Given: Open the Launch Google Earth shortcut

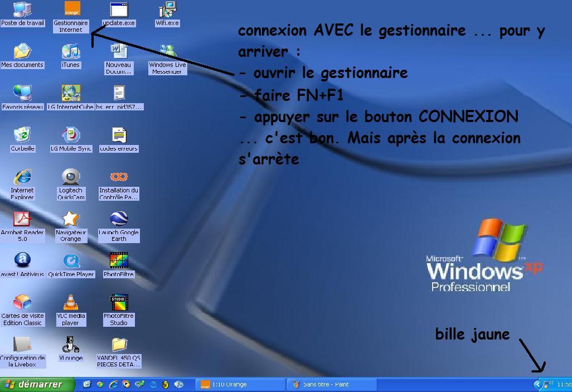Looking at the screenshot, I should click(119, 219).
